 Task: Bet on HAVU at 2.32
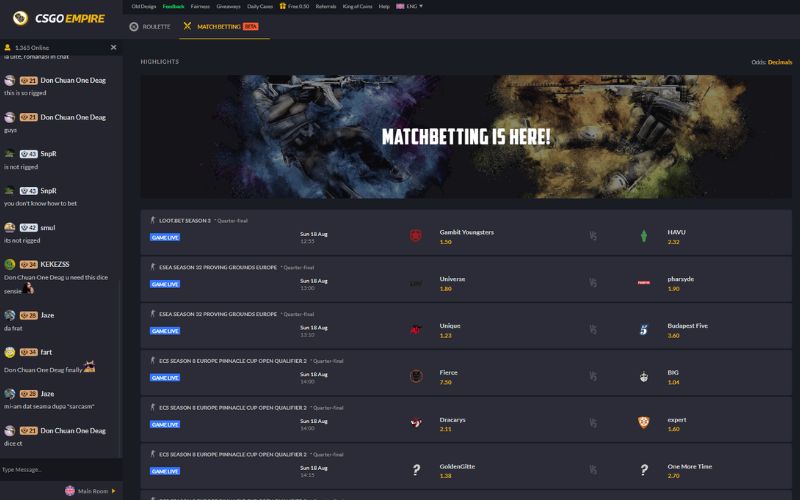tap(673, 242)
